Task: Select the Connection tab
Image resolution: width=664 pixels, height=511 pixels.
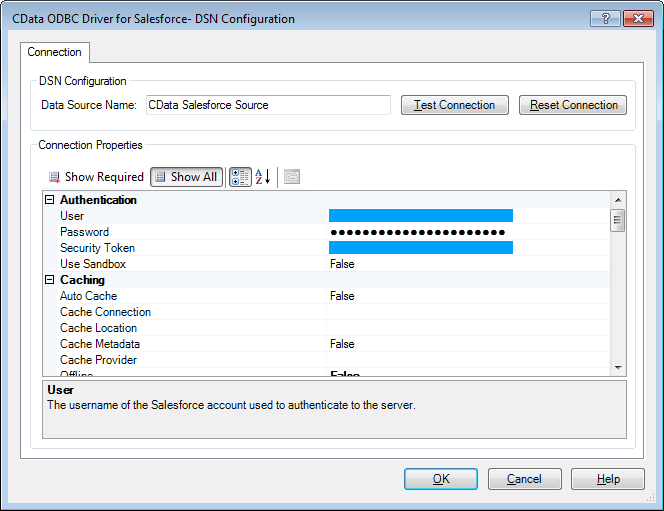Action: [x=55, y=52]
